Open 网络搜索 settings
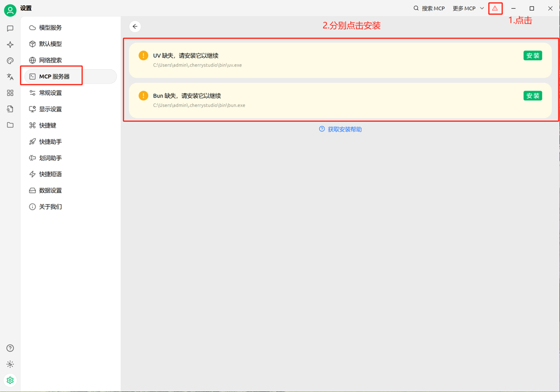 click(70, 60)
